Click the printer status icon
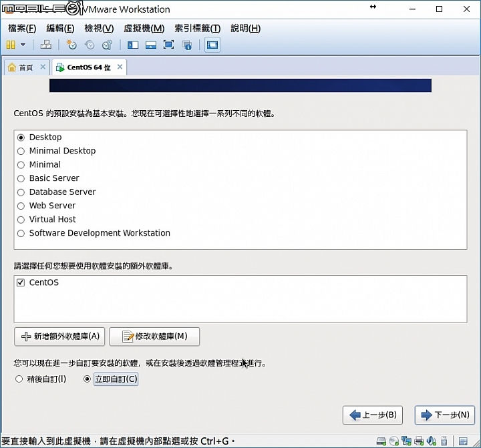This screenshot has width=481, height=448. point(419,441)
